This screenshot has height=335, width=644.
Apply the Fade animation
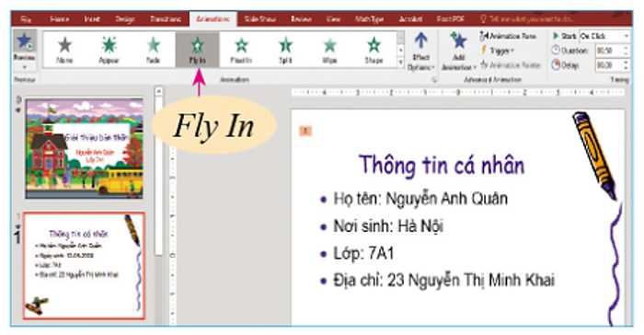[x=154, y=50]
